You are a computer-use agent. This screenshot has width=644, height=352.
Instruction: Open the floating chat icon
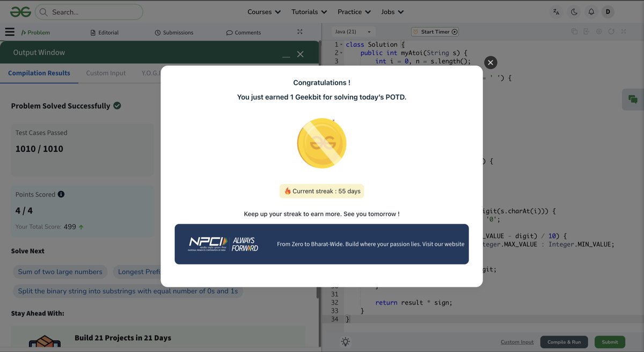(x=633, y=99)
